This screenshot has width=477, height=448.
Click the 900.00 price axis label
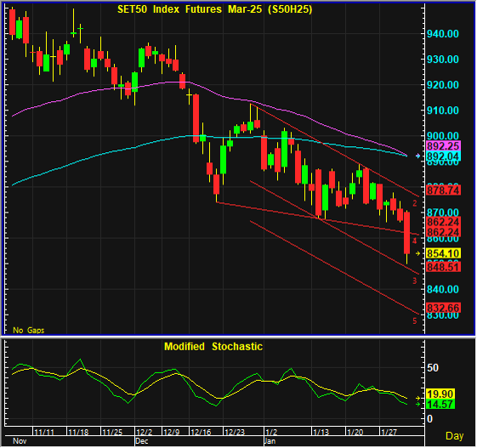pos(443,136)
